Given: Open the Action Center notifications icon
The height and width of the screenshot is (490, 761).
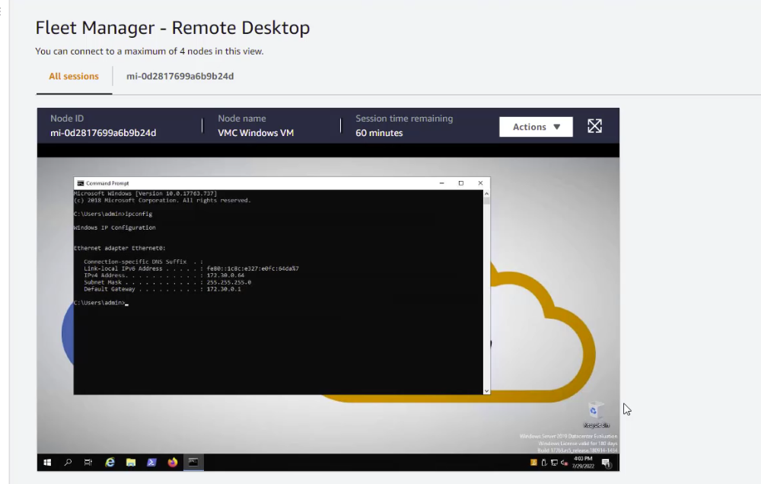Looking at the screenshot, I should 607,463.
